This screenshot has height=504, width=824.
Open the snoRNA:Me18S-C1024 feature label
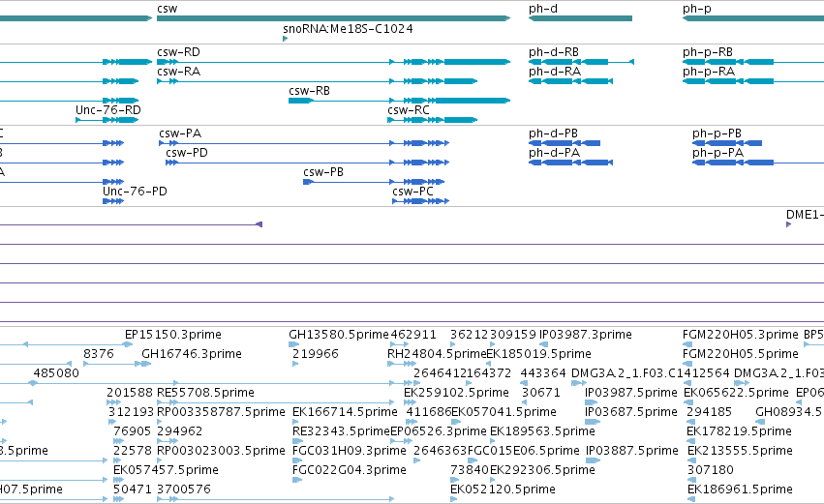tap(348, 28)
